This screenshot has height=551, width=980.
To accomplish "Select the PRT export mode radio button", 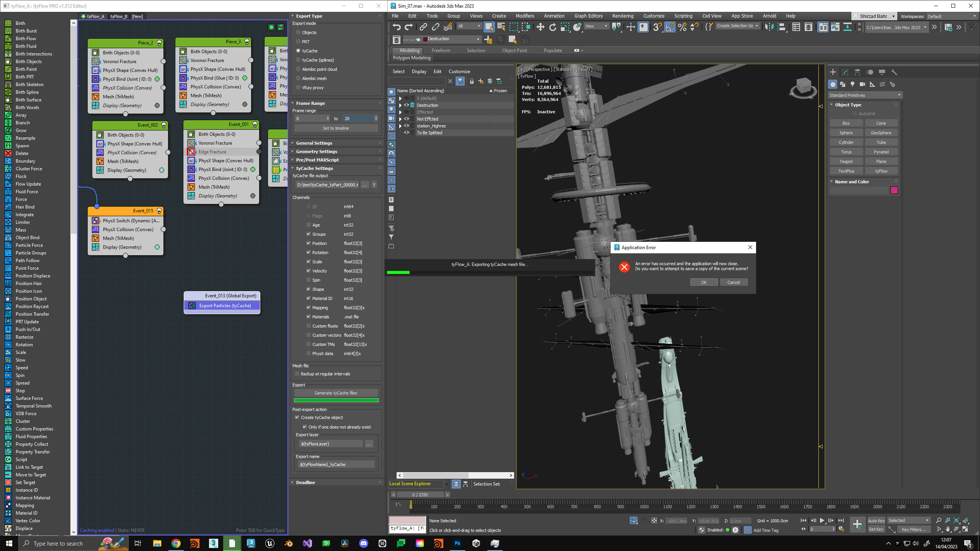I will (x=298, y=42).
